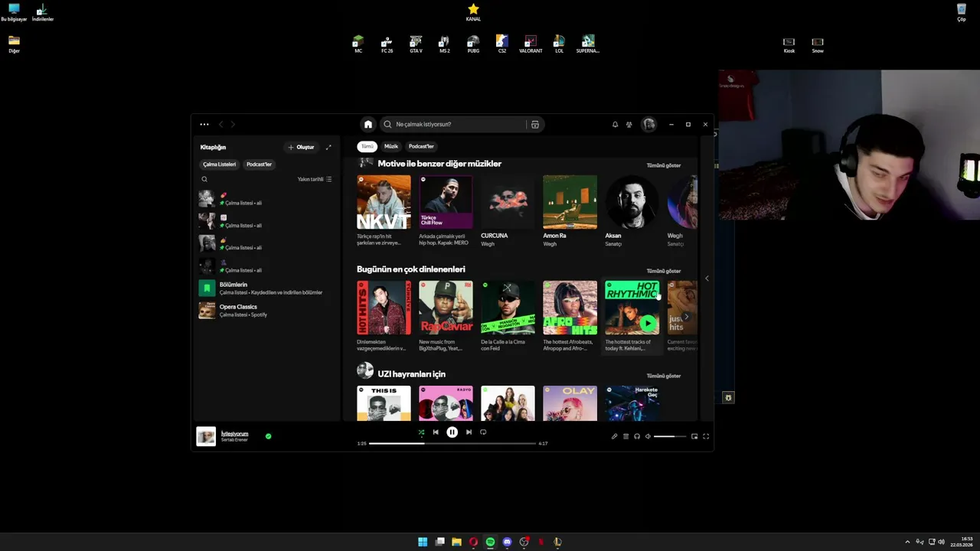Open File Explorer on taskbar
The width and height of the screenshot is (980, 551).
(x=456, y=542)
